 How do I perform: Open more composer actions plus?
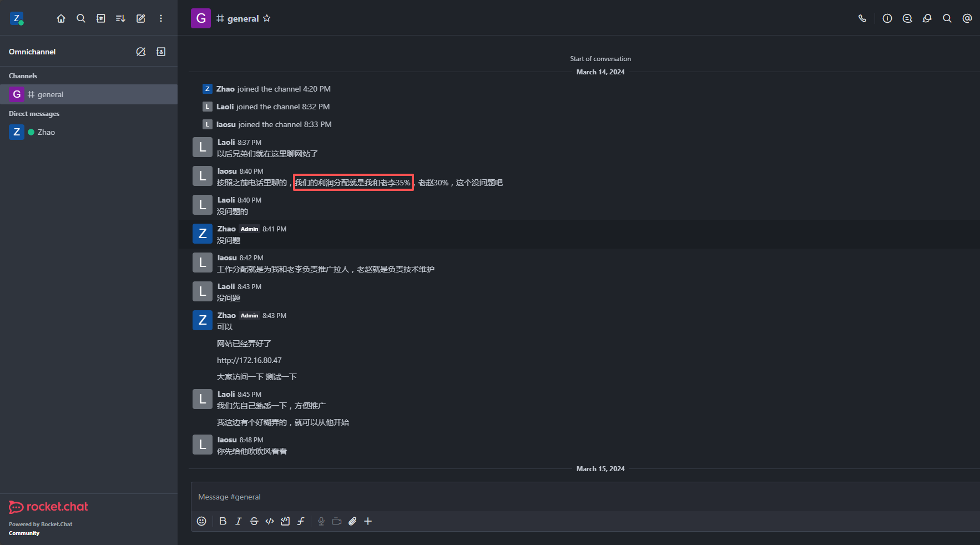click(368, 521)
